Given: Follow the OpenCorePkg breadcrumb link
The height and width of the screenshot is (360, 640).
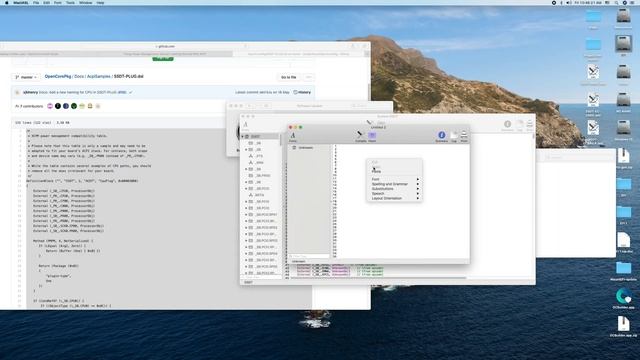Looking at the screenshot, I should [x=58, y=76].
